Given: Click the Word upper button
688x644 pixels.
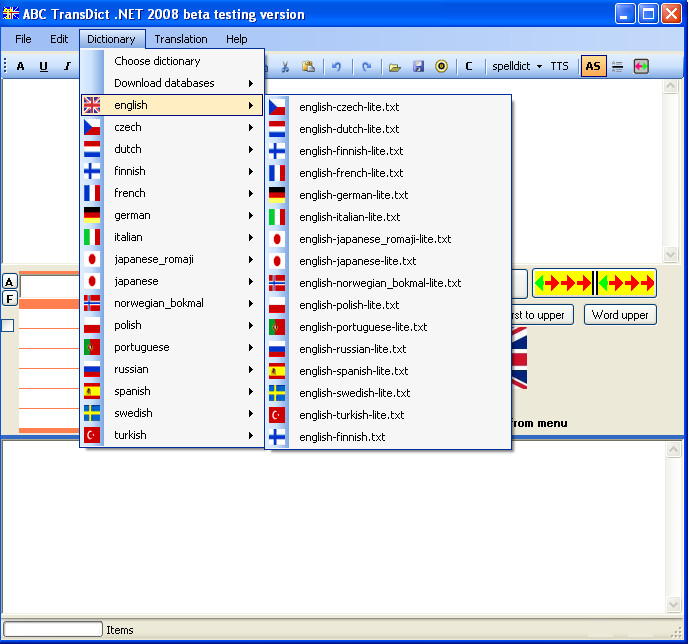Looking at the screenshot, I should [x=620, y=315].
